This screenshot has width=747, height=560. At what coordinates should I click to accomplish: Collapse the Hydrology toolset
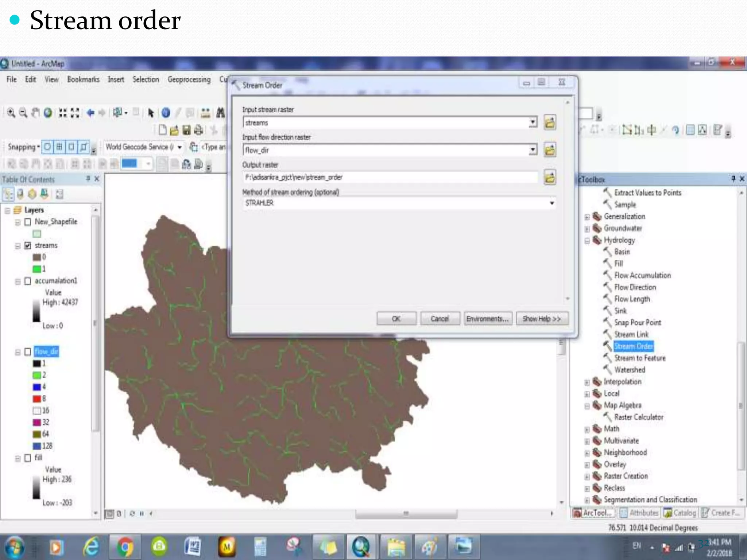point(587,241)
